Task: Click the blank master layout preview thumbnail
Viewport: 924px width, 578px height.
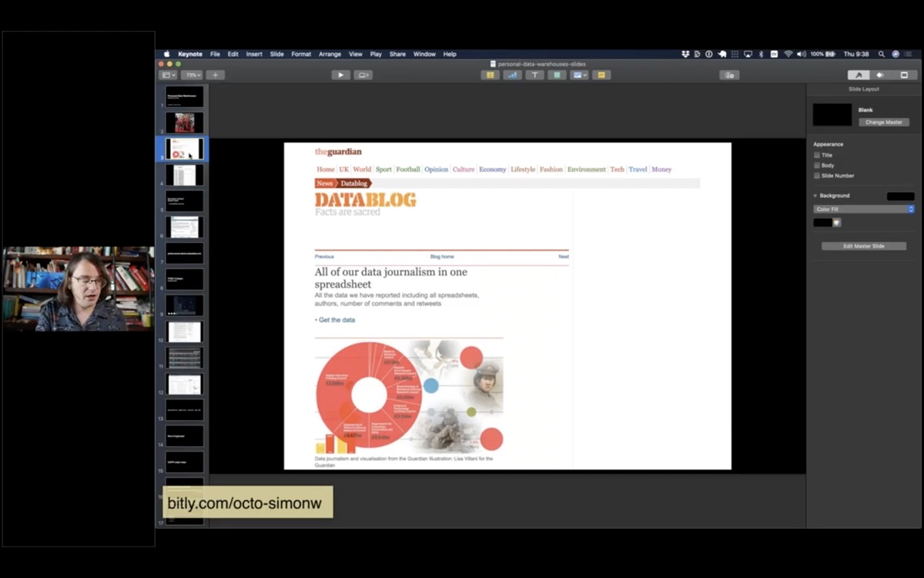Action: click(832, 115)
